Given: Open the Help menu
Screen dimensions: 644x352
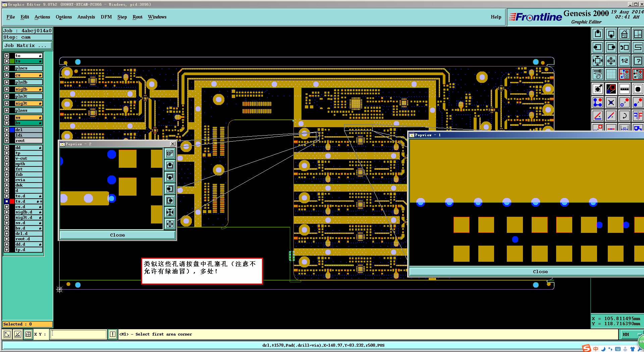Looking at the screenshot, I should (x=496, y=17).
